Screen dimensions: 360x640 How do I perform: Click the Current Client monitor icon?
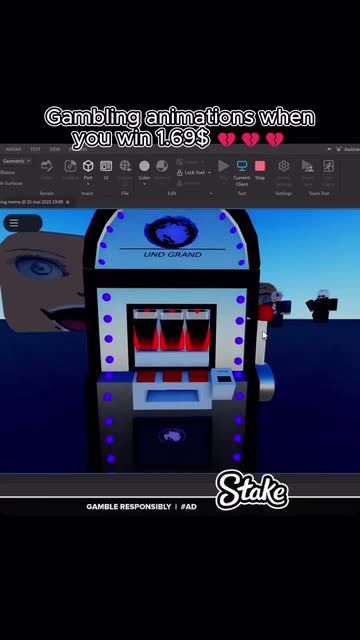tap(242, 166)
